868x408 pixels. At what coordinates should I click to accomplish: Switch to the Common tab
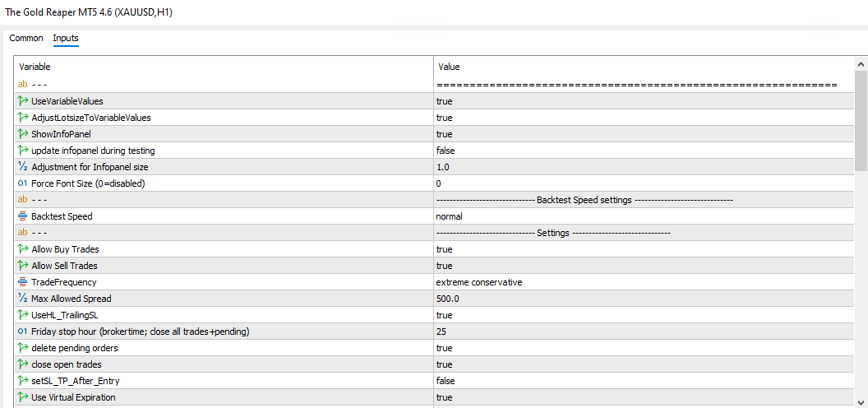(26, 38)
